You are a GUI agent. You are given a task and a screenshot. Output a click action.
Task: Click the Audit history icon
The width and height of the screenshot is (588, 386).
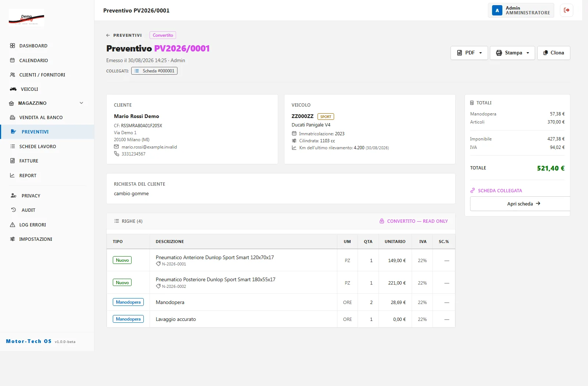14,210
